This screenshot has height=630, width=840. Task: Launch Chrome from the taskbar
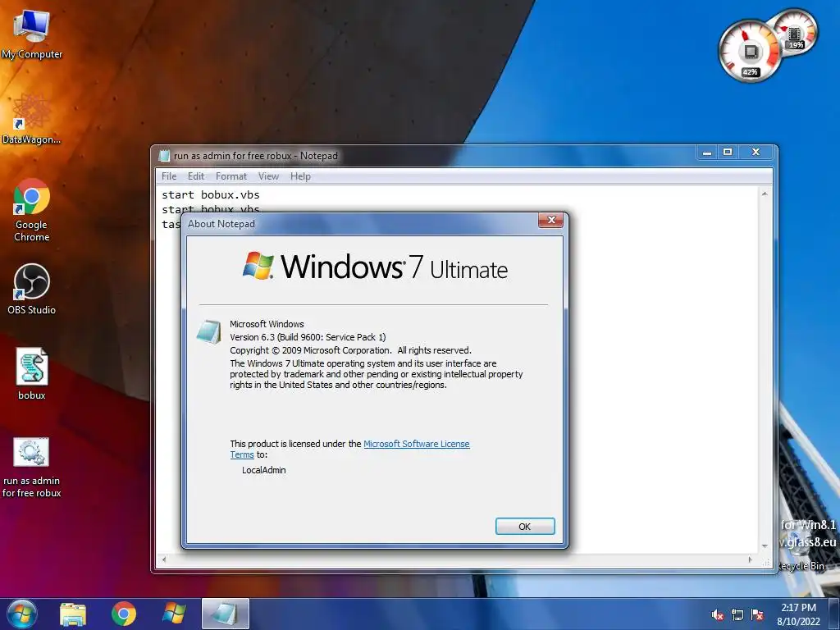click(124, 614)
